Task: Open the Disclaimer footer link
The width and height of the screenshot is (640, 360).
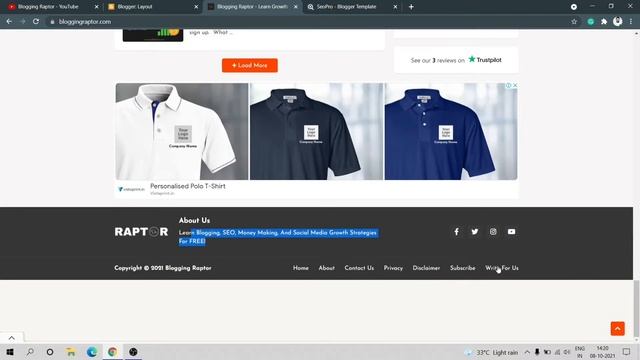Action: (x=426, y=268)
